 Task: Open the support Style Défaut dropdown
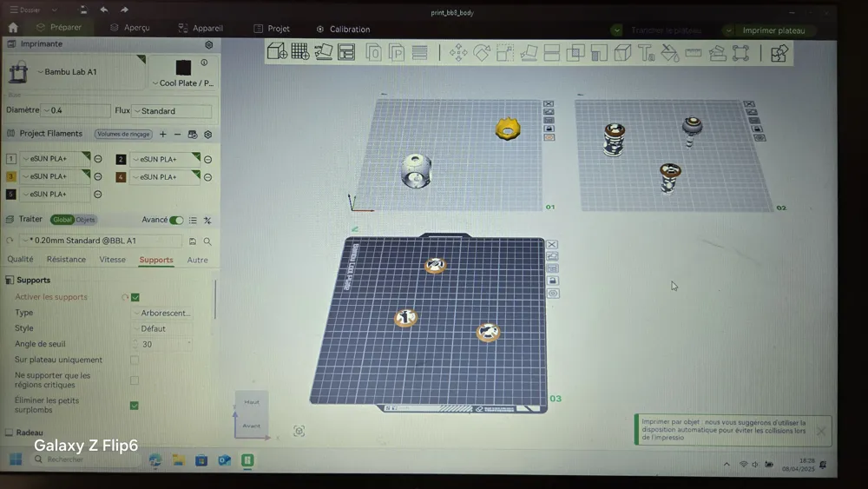click(x=163, y=328)
